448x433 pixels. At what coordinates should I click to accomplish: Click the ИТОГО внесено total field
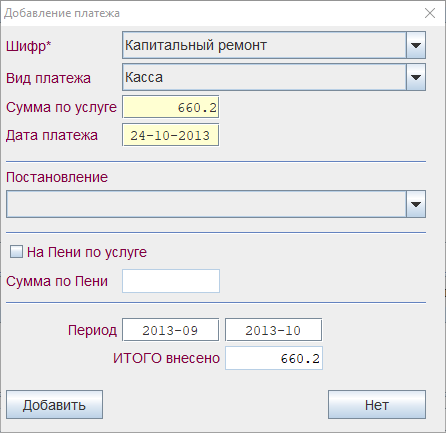pyautogui.click(x=274, y=358)
